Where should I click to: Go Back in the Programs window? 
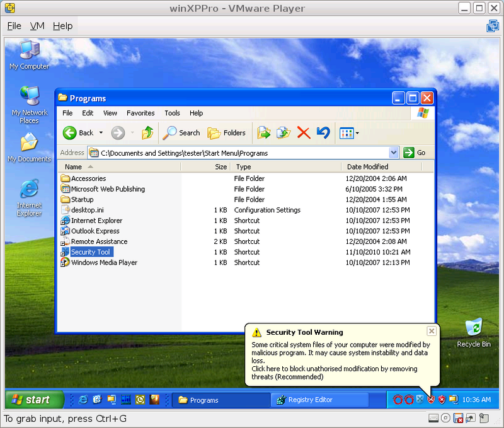coord(78,133)
